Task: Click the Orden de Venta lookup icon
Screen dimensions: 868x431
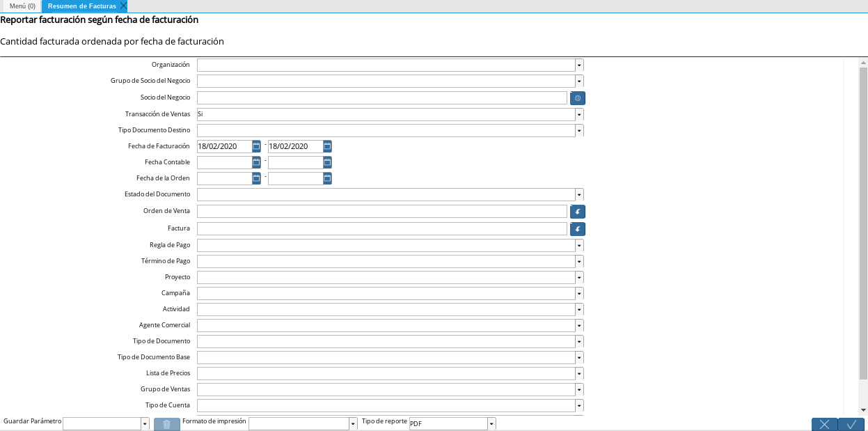Action: tap(578, 212)
